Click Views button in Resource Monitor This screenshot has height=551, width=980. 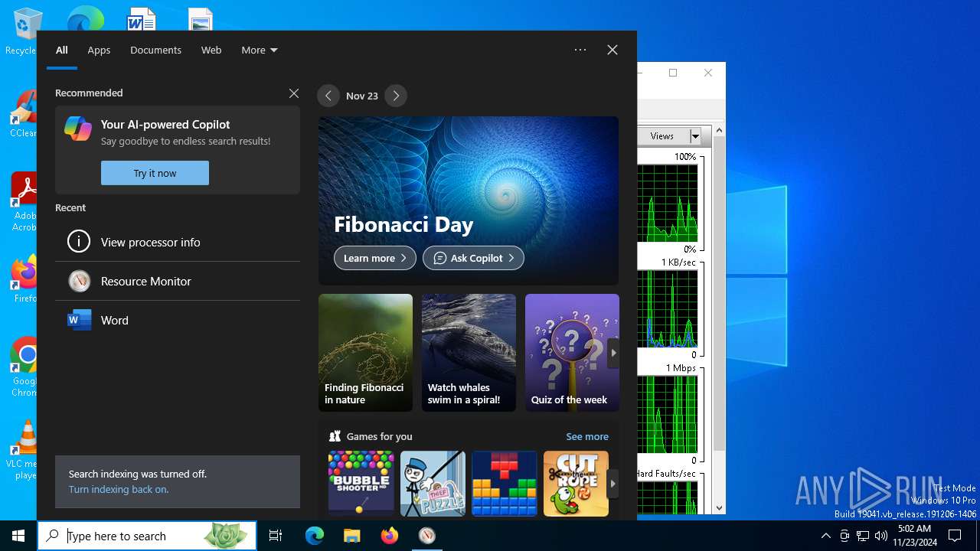coord(662,136)
